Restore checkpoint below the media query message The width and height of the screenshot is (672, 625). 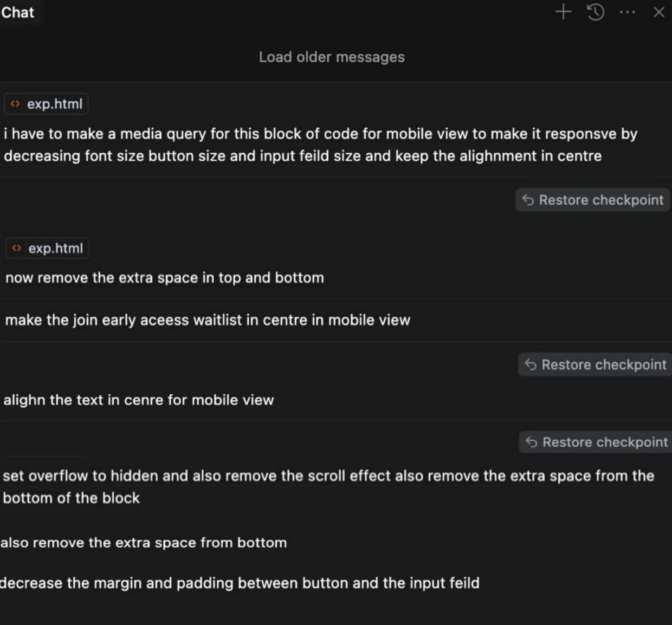pos(592,200)
